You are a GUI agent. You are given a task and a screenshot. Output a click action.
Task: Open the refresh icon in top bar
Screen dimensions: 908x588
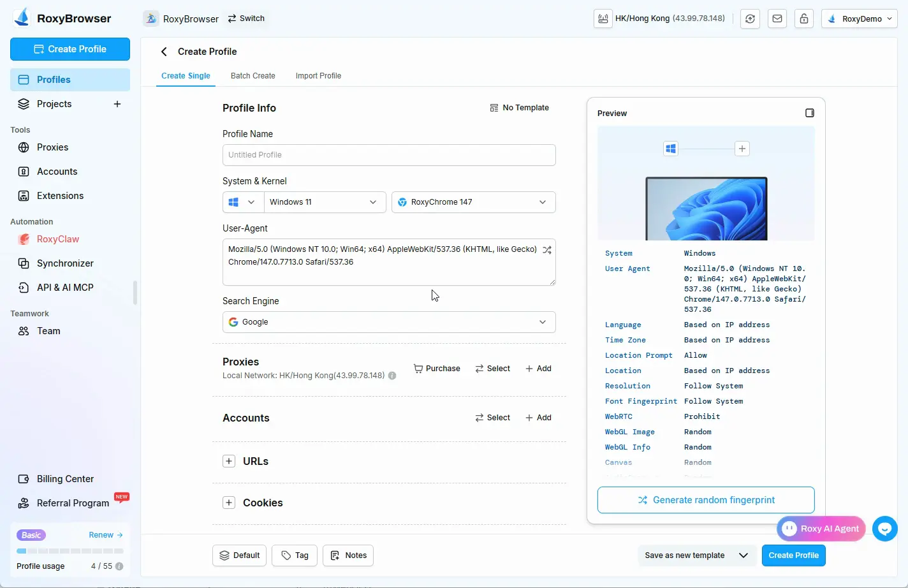tap(750, 18)
